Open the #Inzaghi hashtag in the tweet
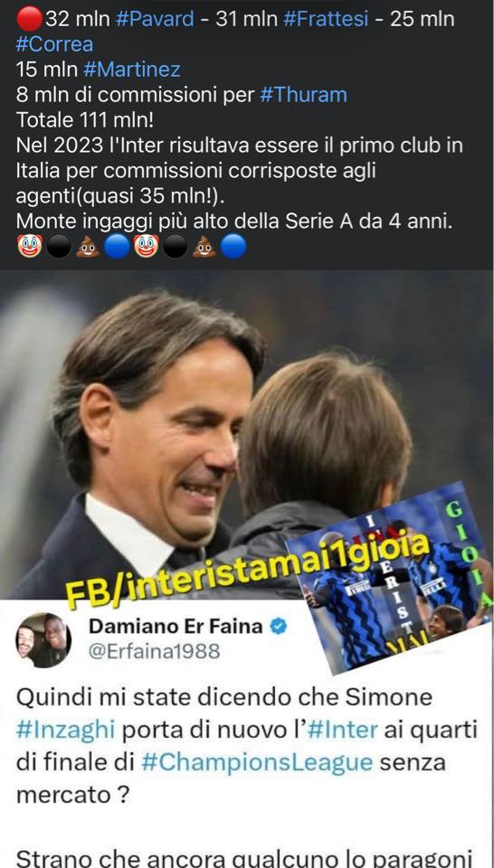Image resolution: width=494 pixels, height=868 pixels. click(x=65, y=731)
